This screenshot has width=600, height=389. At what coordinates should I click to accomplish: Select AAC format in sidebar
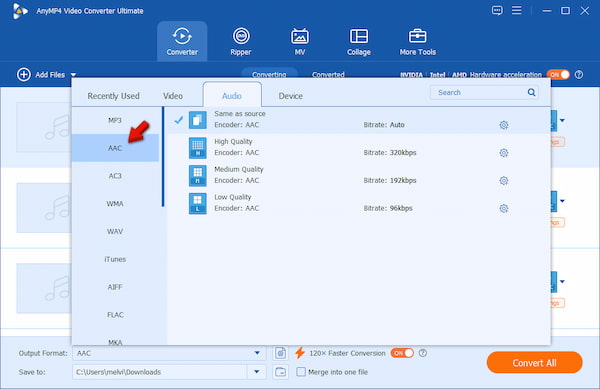115,148
